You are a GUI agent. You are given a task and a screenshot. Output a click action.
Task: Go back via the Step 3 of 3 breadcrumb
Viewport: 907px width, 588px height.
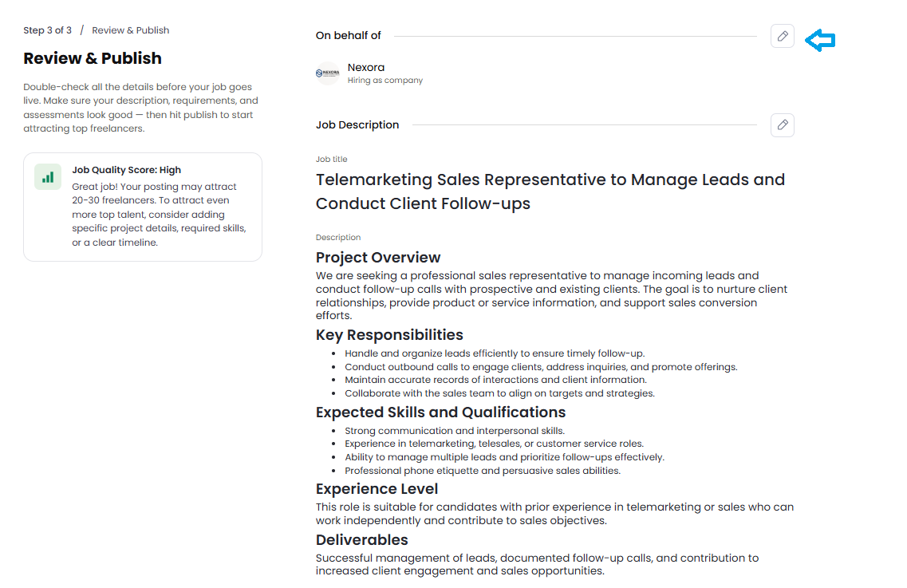[x=47, y=30]
